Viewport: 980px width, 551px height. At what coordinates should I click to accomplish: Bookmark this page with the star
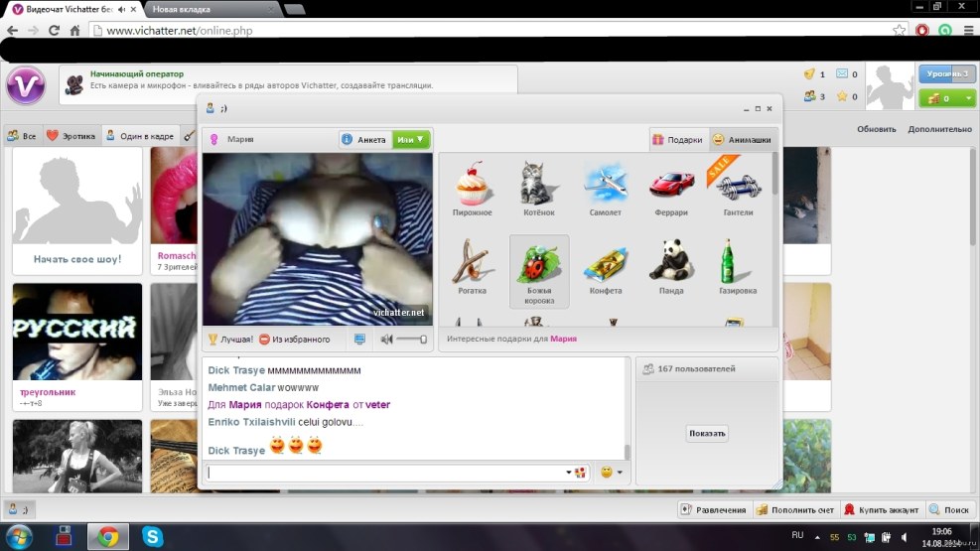pyautogui.click(x=899, y=30)
